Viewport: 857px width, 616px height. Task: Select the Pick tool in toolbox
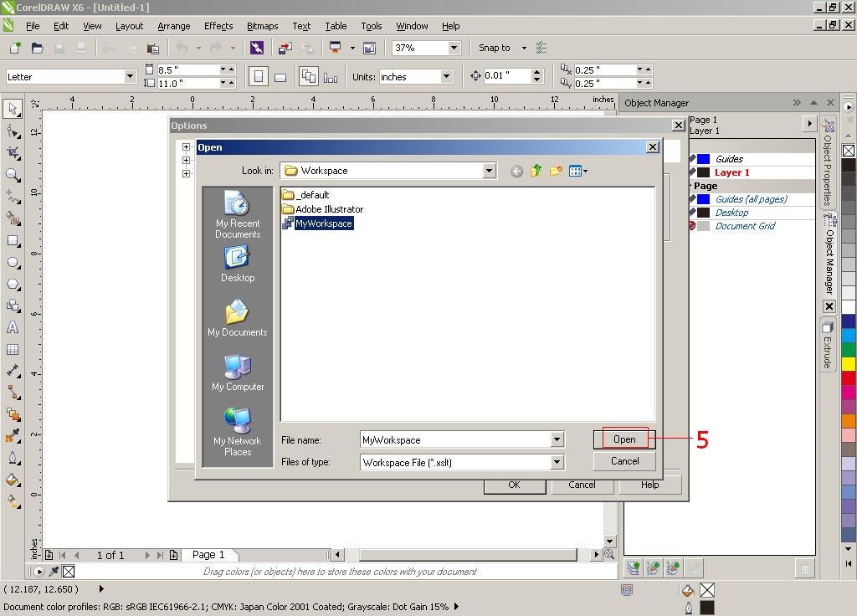tap(13, 109)
